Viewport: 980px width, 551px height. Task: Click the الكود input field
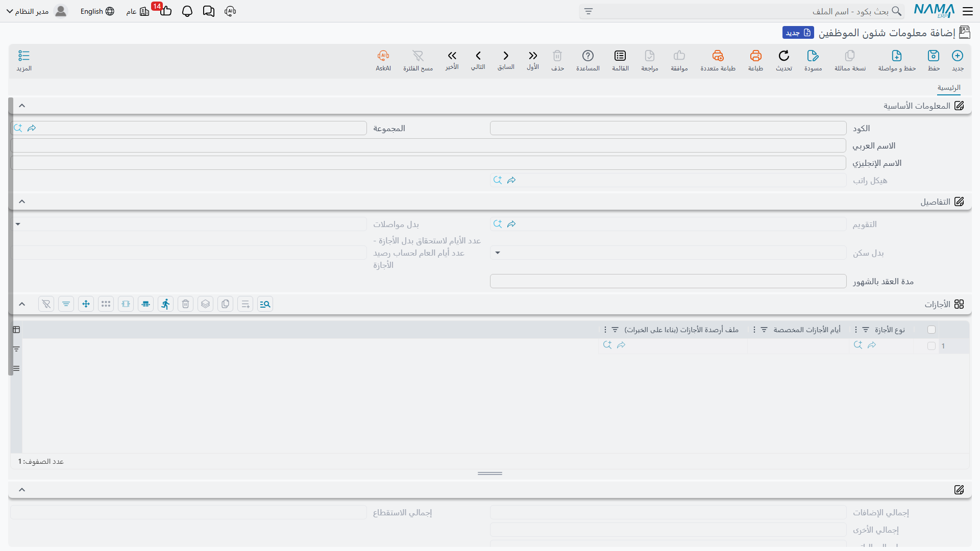point(668,128)
